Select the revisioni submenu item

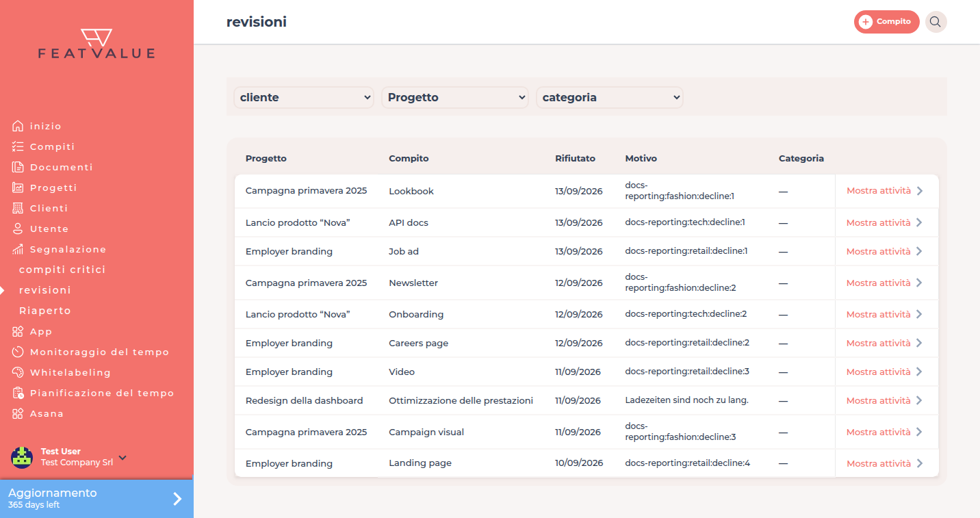45,290
